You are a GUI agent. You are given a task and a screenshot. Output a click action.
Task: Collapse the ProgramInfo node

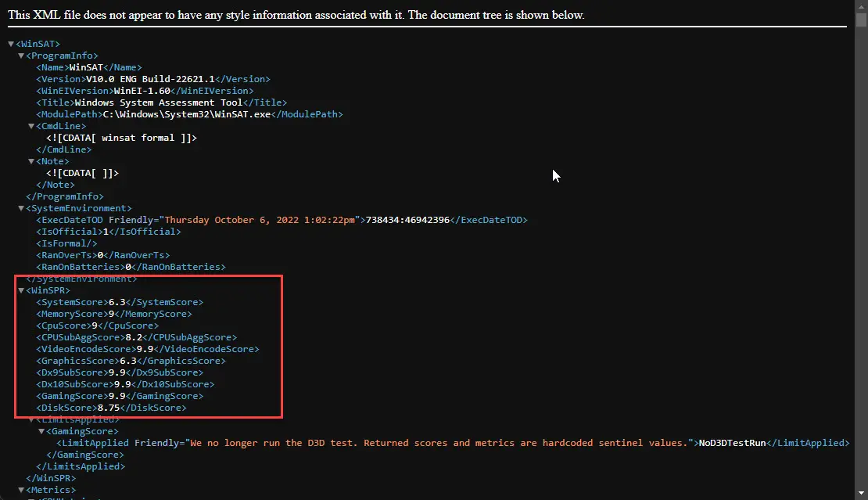[21, 56]
